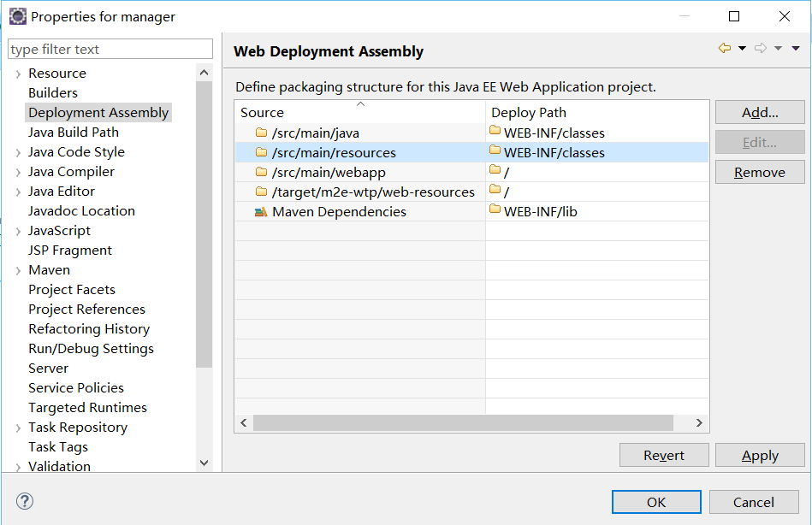Screen dimensions: 812x525
Task: Select Java Build Path in the tree
Action: coord(74,132)
